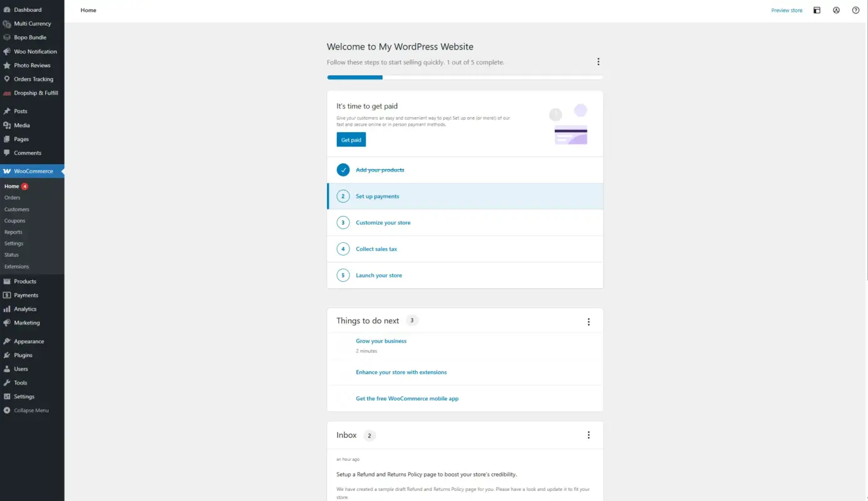Click the Appearance brush icon
The width and height of the screenshot is (868, 501).
(x=7, y=341)
